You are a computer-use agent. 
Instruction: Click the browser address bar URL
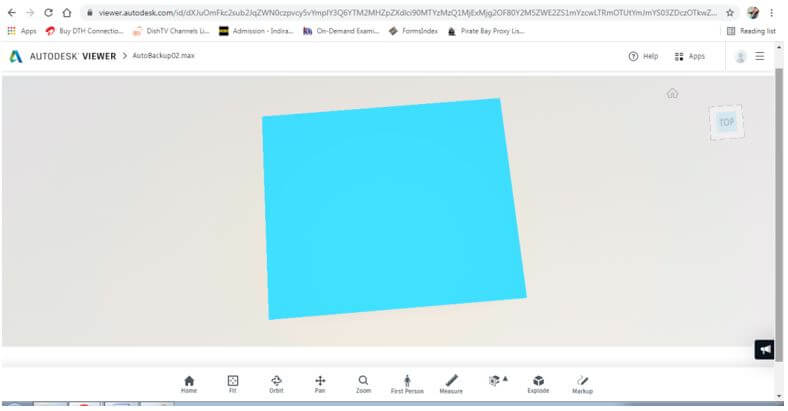pyautogui.click(x=407, y=13)
